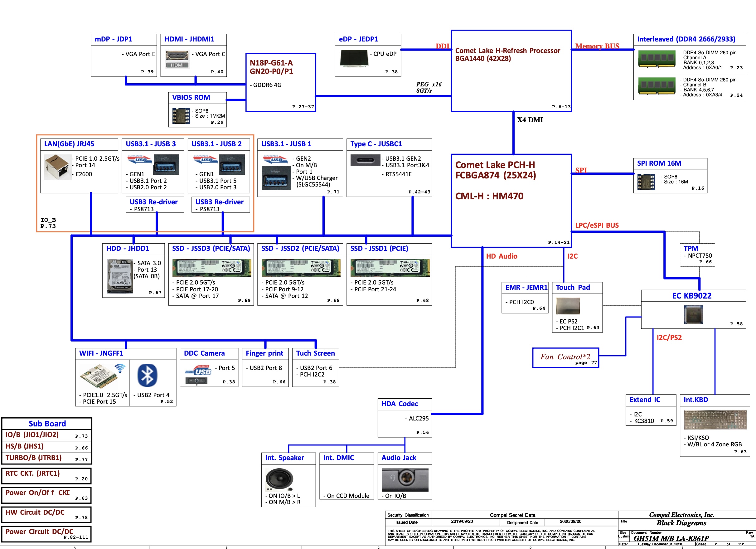Viewport: 756px width, 549px height.
Task: Click the Finger print block title
Action: (264, 353)
